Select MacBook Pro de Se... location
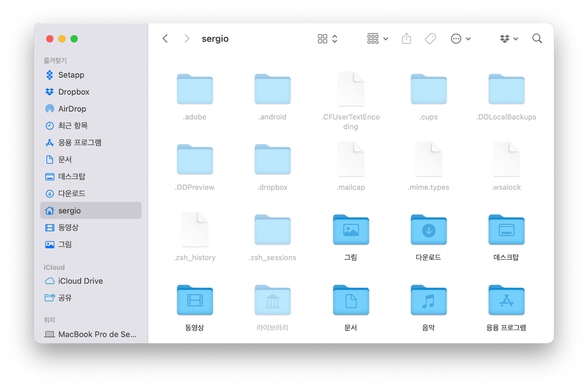The height and width of the screenshot is (388, 588). click(97, 334)
